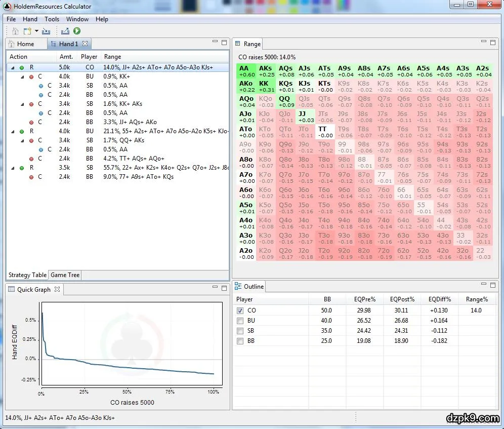Screen dimensions: 504x429
Task: Collapse the BU 4.0k raise row
Action: [x=13, y=131]
